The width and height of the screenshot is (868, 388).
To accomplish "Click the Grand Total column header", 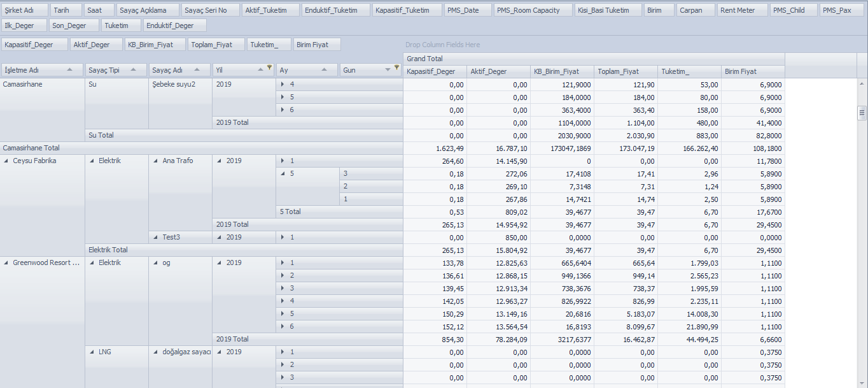I will pos(594,59).
